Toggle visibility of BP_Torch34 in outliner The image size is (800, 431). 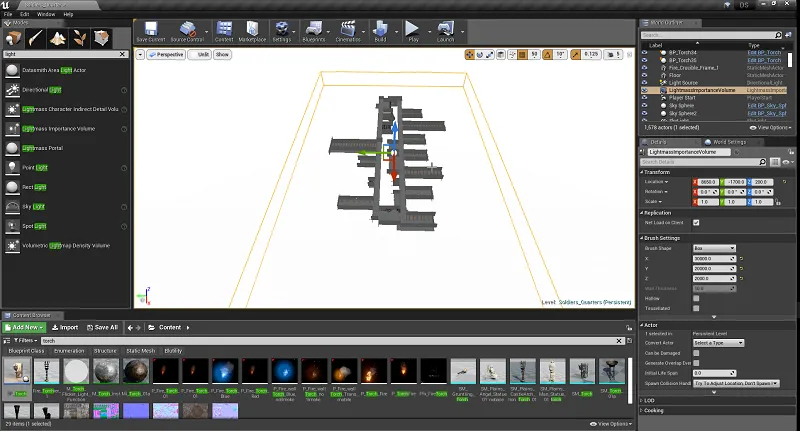coord(644,53)
